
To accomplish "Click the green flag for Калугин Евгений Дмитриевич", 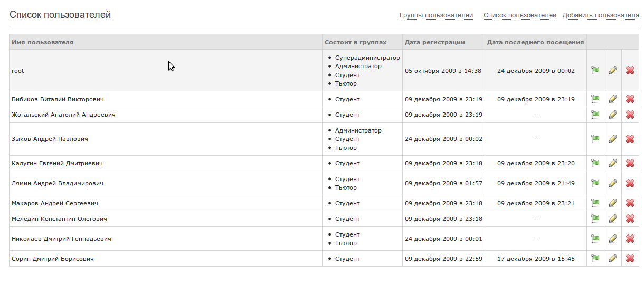I will [x=595, y=163].
